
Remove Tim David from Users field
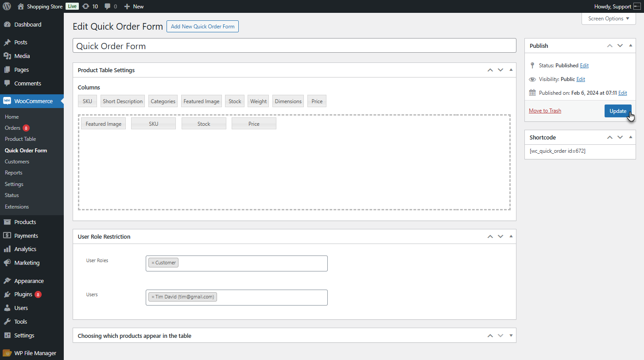click(153, 297)
